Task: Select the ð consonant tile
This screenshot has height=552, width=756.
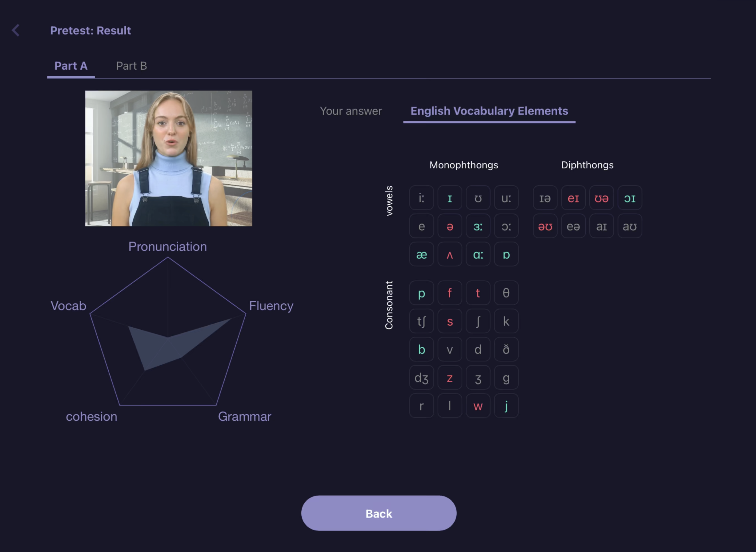Action: pos(506,349)
